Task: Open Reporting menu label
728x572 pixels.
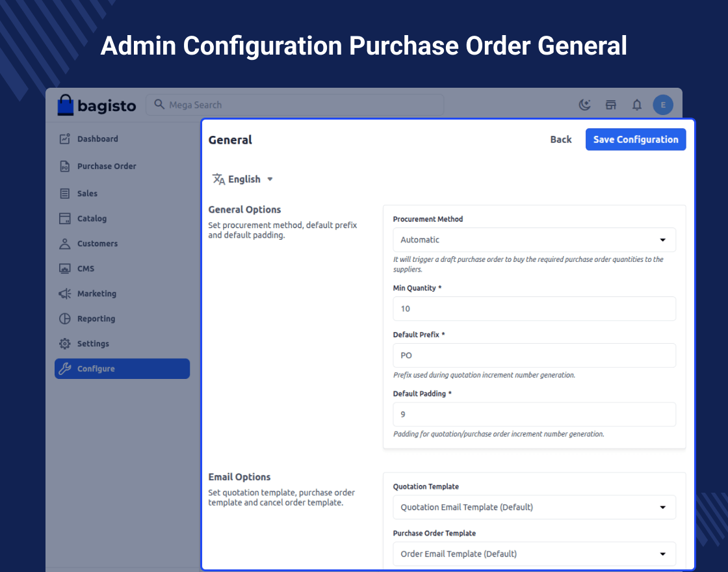Action: (96, 319)
